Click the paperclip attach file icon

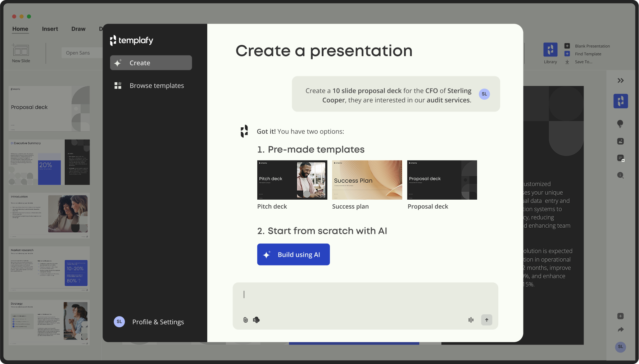click(x=245, y=320)
